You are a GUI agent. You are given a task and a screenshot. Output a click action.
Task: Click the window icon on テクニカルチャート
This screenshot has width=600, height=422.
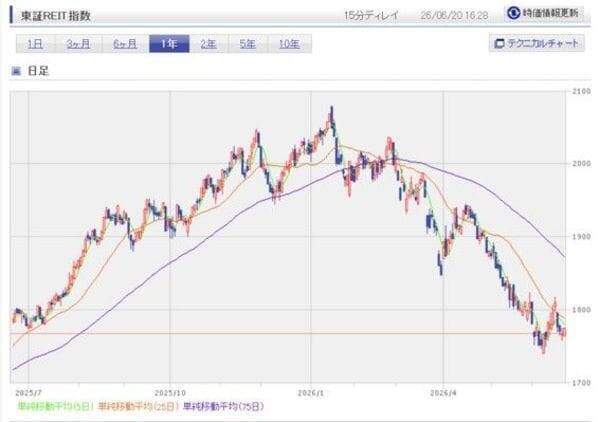[499, 44]
